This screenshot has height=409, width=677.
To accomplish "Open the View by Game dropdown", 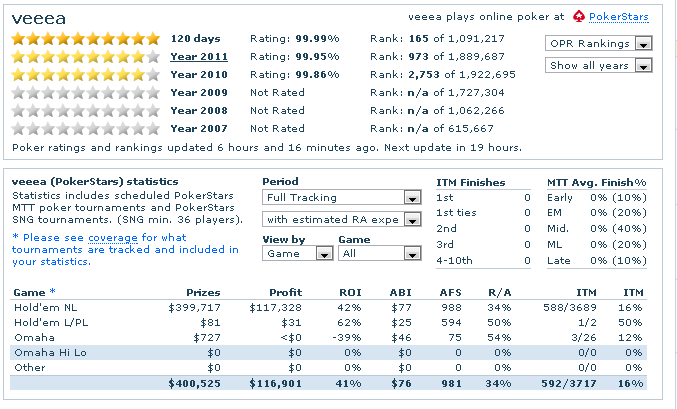I will (x=297, y=253).
